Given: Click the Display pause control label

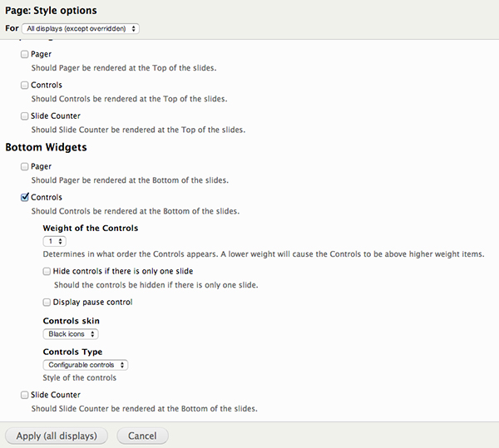Looking at the screenshot, I should click(x=92, y=302).
